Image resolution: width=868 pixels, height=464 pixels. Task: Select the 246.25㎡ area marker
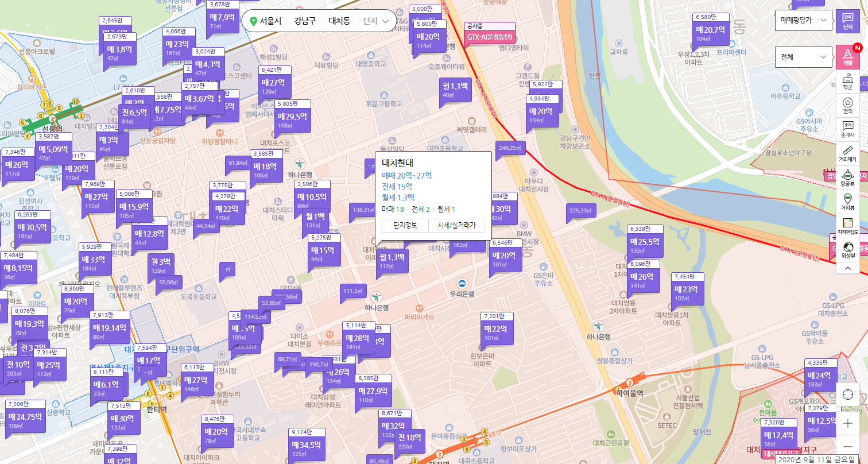pos(509,148)
